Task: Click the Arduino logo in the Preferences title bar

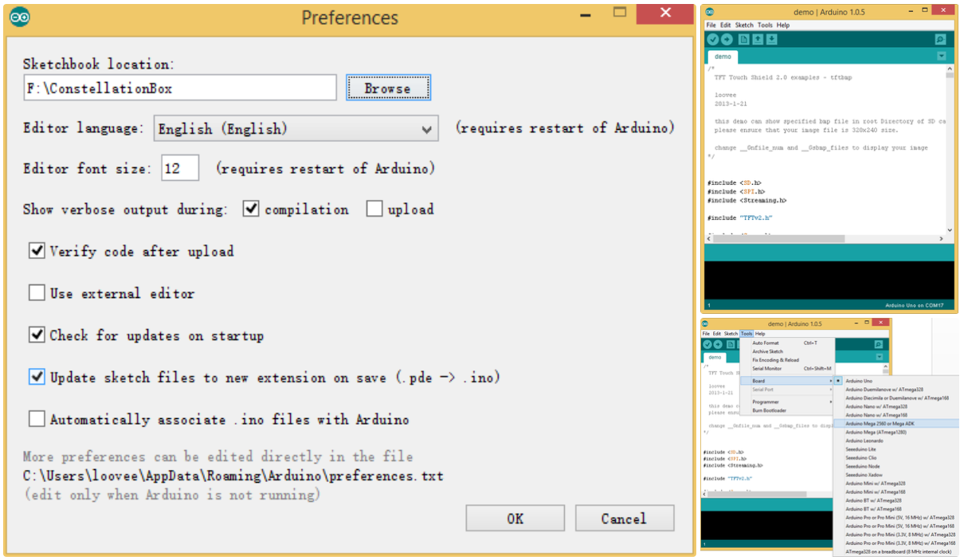Action: (20, 16)
